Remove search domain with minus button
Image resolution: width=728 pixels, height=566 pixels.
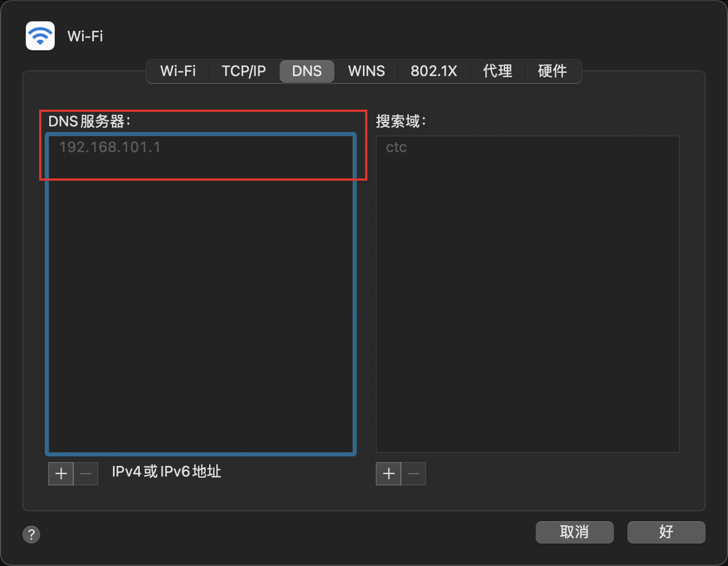pyautogui.click(x=414, y=474)
